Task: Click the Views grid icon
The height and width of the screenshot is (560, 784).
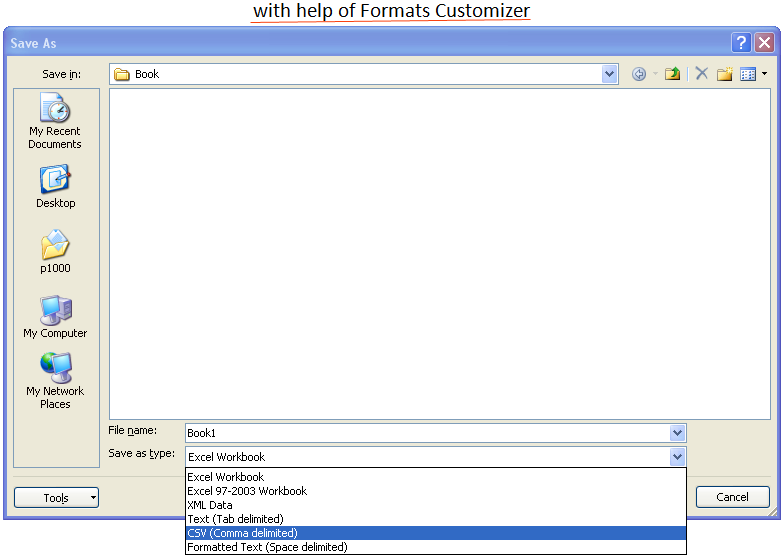Action: (747, 74)
